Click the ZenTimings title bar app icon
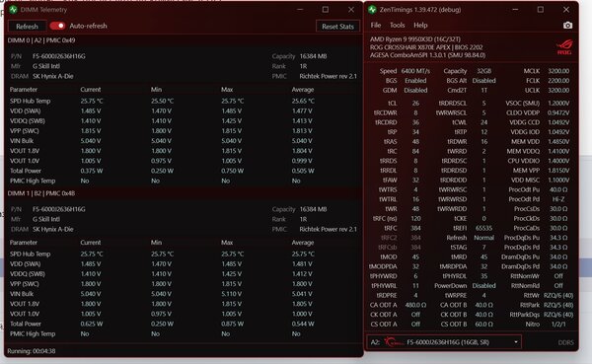The height and width of the screenshot is (364, 592). [x=372, y=10]
